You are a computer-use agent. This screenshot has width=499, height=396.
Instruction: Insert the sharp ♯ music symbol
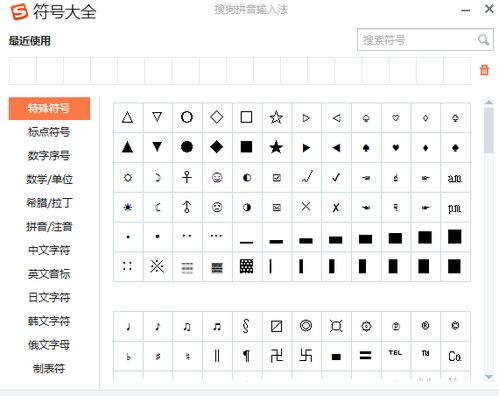[x=157, y=356]
